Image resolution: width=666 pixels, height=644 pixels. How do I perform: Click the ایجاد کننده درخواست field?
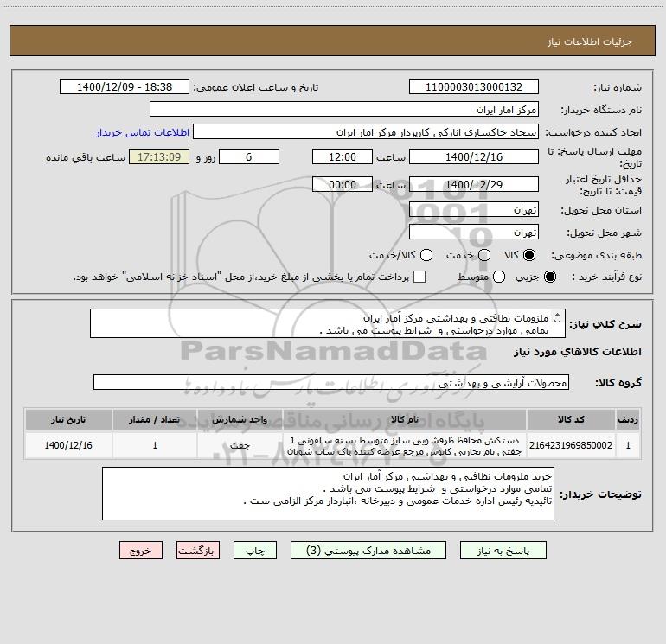coord(366,132)
